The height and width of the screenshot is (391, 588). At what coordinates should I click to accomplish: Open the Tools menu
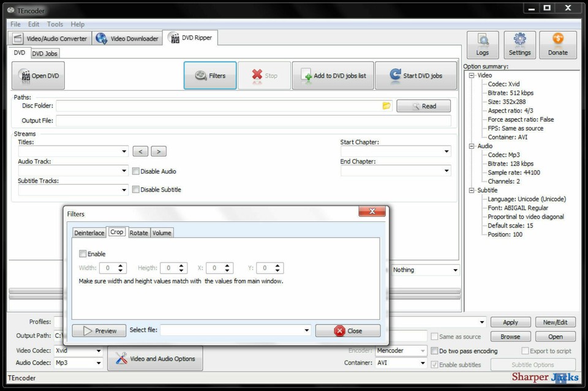click(x=55, y=24)
